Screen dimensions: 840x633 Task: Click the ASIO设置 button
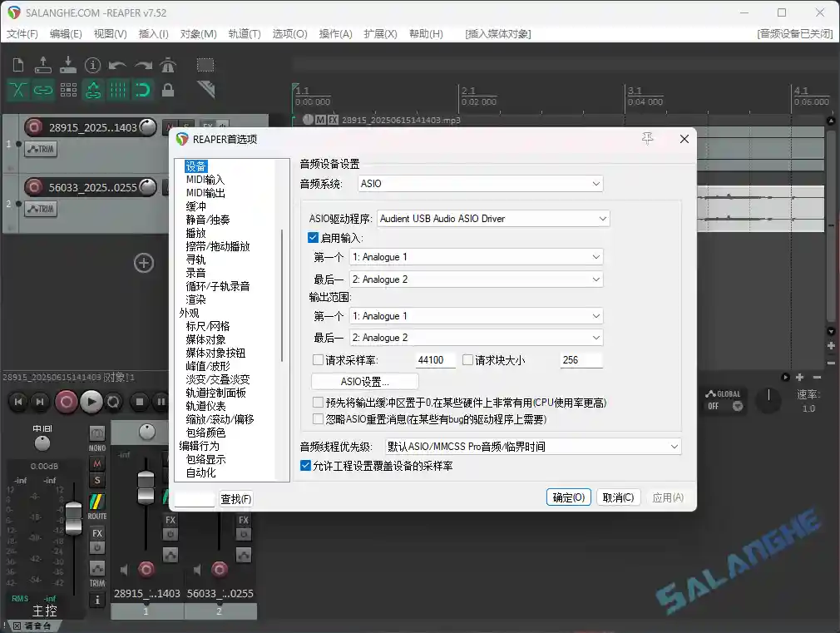(363, 381)
